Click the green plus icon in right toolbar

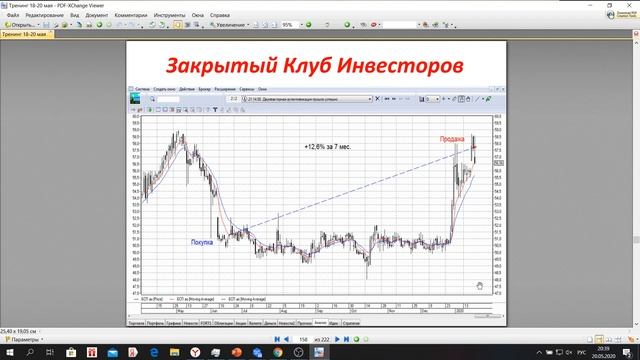(x=347, y=25)
